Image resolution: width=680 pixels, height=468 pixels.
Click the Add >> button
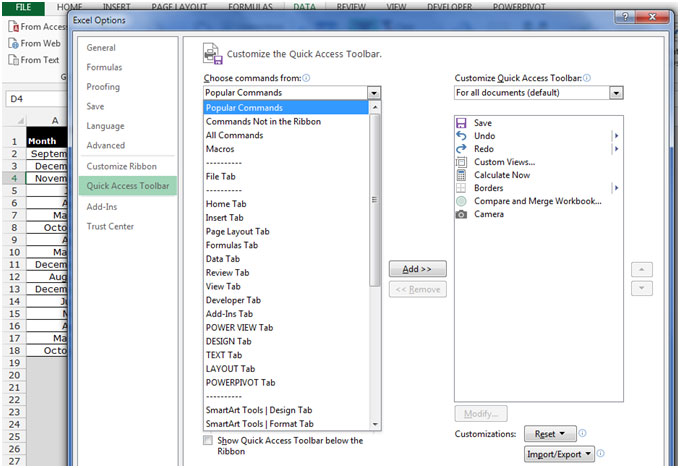point(417,269)
